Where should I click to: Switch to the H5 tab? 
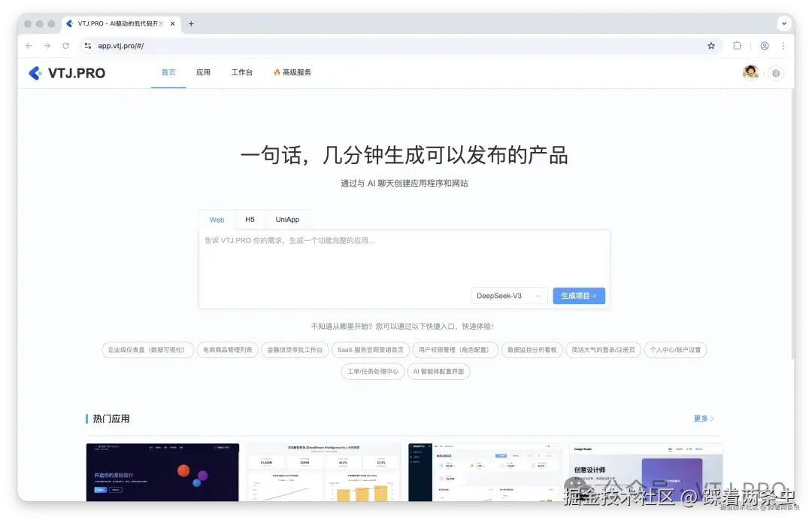tap(250, 219)
